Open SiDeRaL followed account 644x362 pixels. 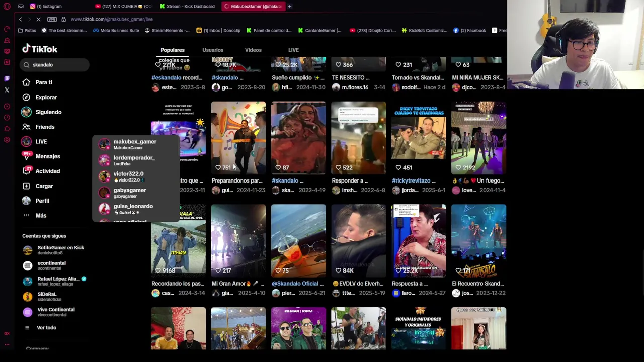(41, 297)
